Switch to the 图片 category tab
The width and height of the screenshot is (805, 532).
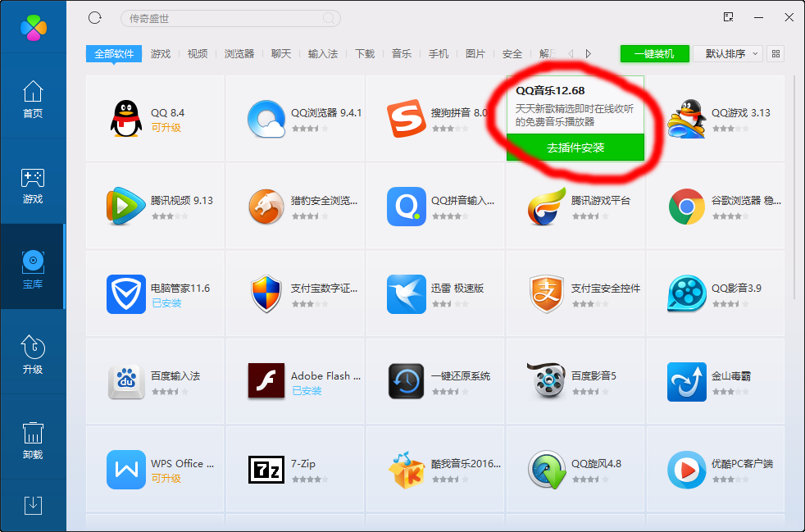[475, 54]
